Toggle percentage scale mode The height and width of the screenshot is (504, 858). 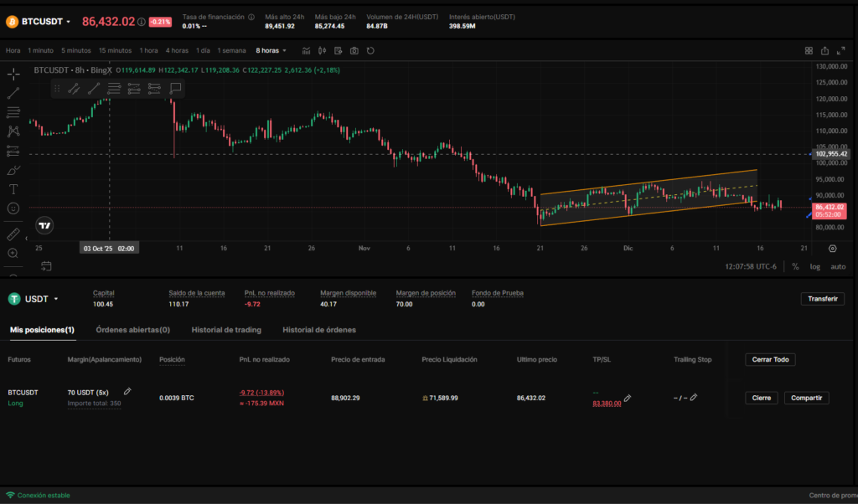point(795,266)
